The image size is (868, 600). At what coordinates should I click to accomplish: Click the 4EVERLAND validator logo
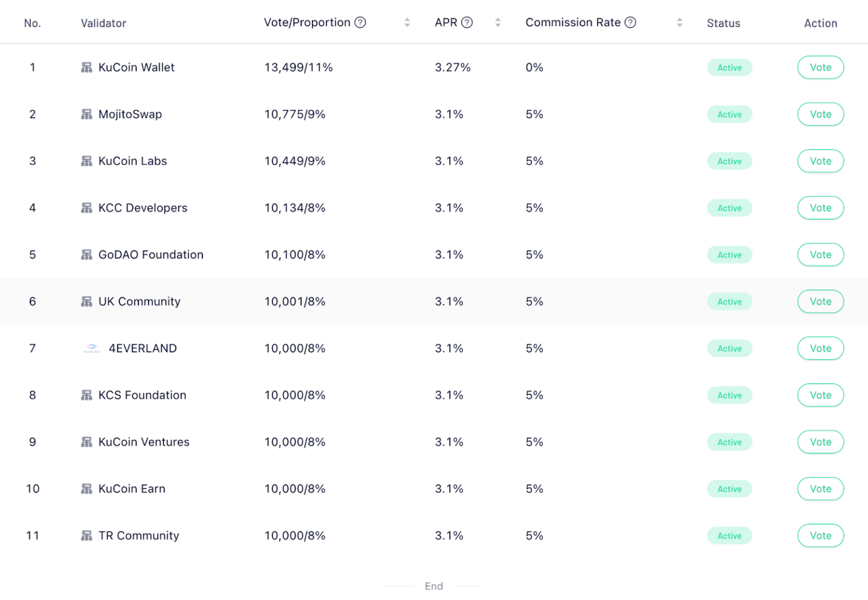point(92,348)
